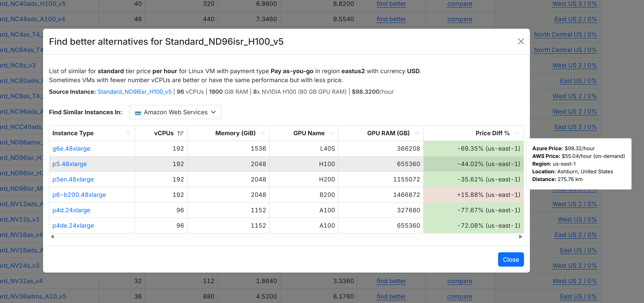Viewport: 644px width, 303px height.
Task: Click vCPUs sort order icon
Action: click(181, 133)
